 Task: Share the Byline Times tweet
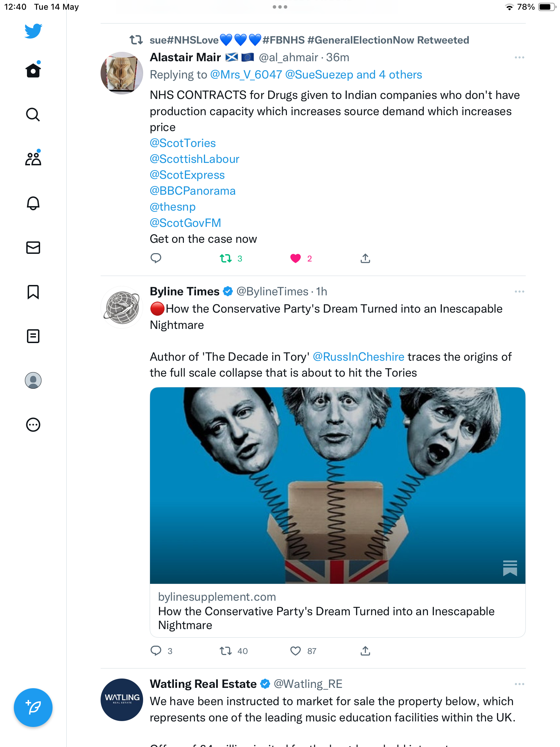[x=365, y=651]
